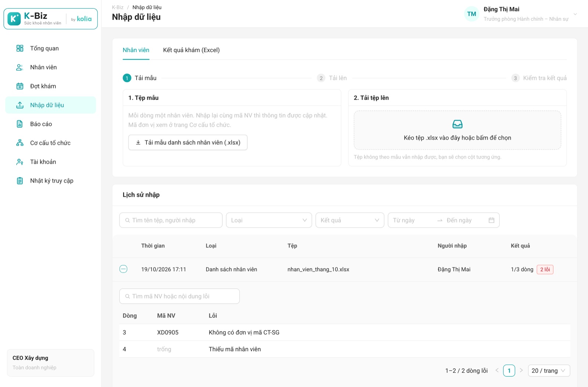588x387 pixels.
Task: Open Tổng quan dashboard icon
Action: point(20,48)
